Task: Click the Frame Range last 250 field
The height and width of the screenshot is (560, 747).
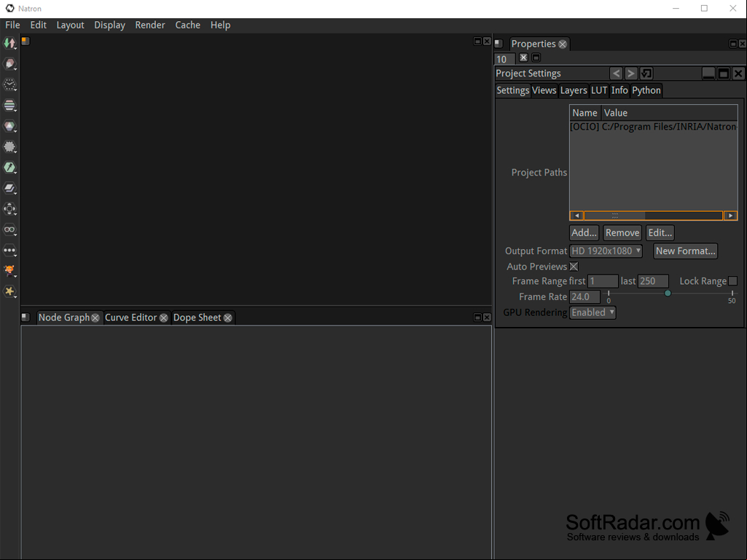Action: click(653, 281)
